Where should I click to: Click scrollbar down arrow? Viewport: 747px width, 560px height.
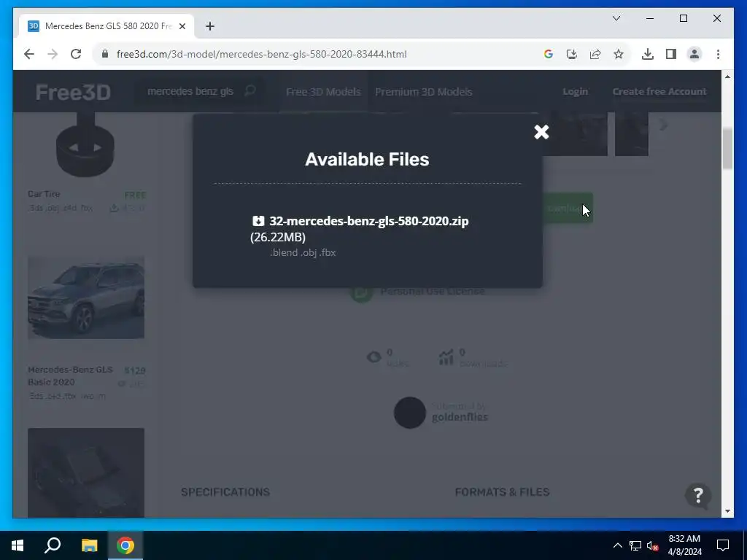727,511
